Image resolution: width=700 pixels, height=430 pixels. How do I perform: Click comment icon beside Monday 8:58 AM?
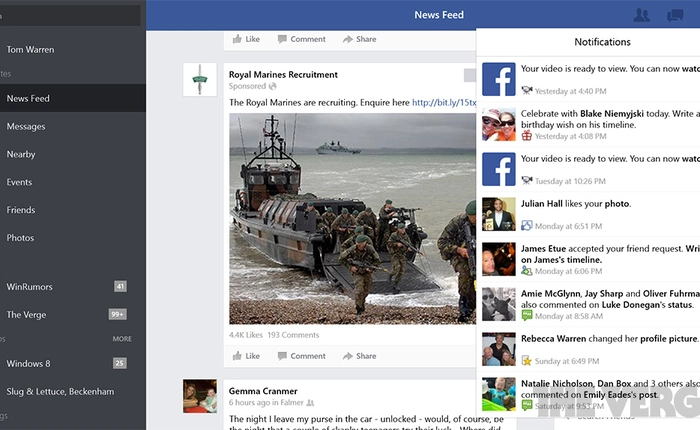pos(527,316)
